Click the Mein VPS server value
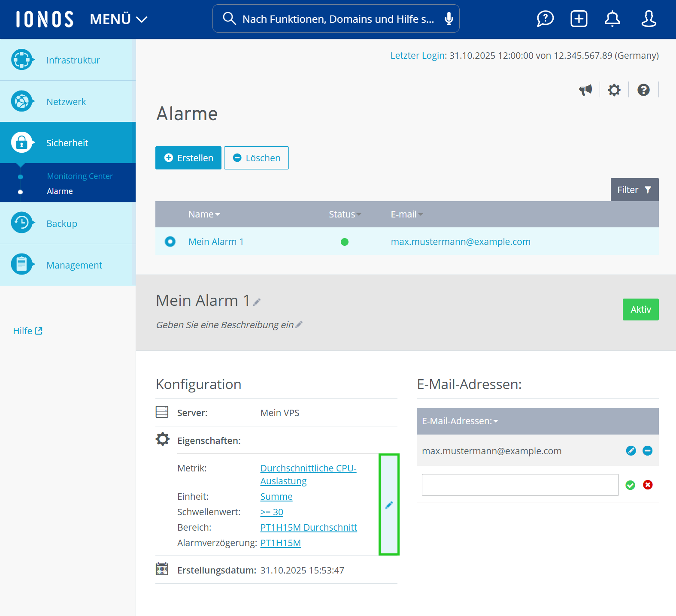Screen dimensions: 676x616 coord(280,413)
